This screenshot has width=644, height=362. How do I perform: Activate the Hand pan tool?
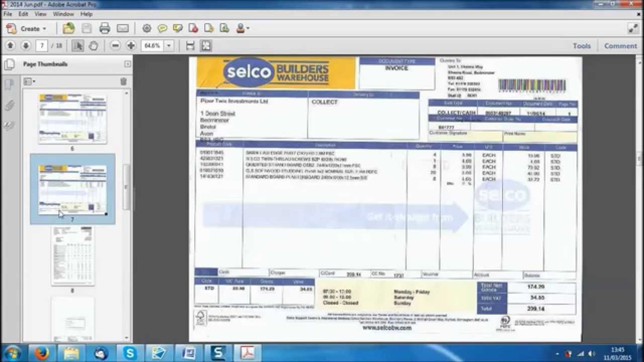(93, 46)
